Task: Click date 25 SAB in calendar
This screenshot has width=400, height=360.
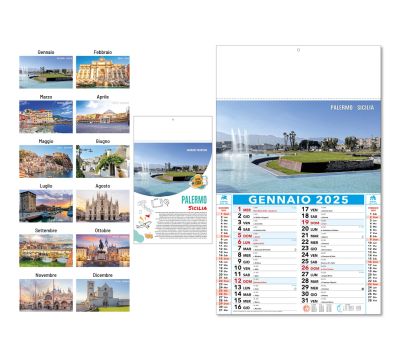Action: (310, 262)
